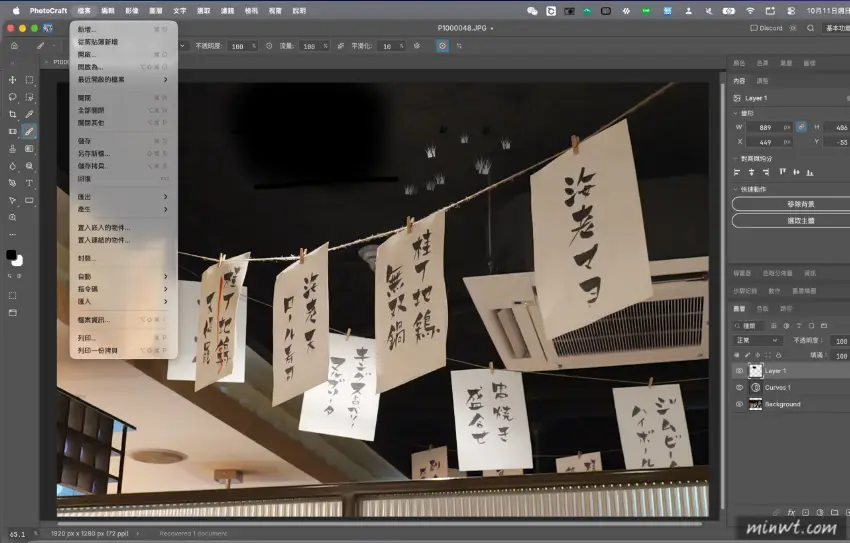Select the Blur drop tool
The height and width of the screenshot is (543, 850).
12,166
